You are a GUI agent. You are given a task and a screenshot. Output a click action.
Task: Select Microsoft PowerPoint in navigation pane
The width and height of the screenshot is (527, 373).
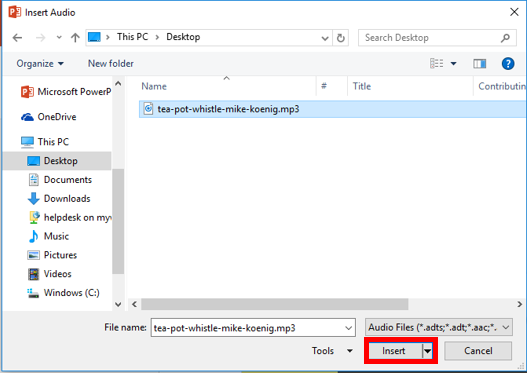pyautogui.click(x=66, y=91)
